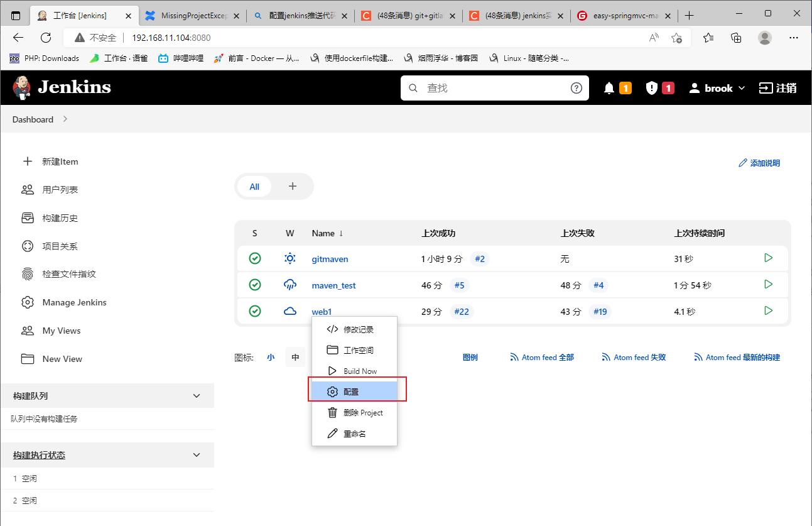Image resolution: width=812 pixels, height=526 pixels.
Task: Click the gitmaven success status check icon
Action: 255,258
